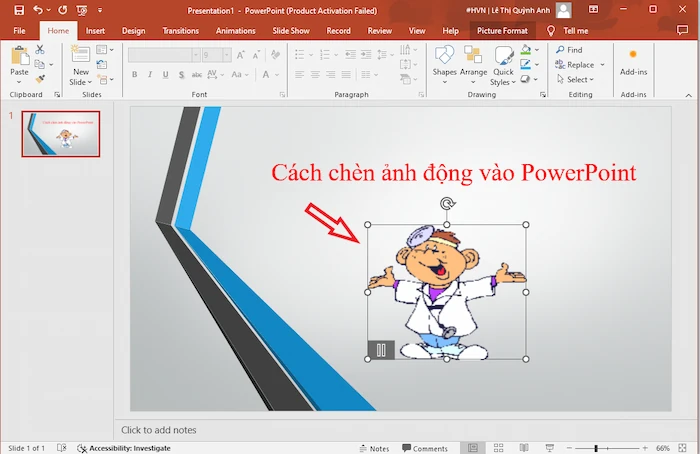700x454 pixels.
Task: Open the font name combo box
Action: pyautogui.click(x=163, y=55)
